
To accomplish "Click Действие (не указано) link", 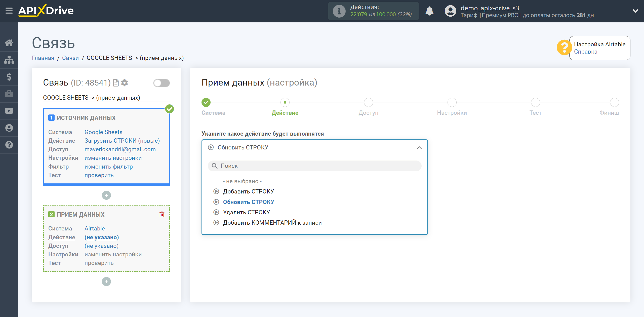I will click(102, 237).
